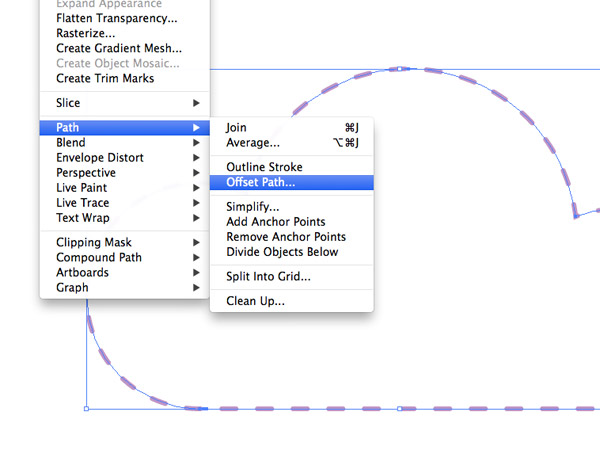Open the Slice submenu
This screenshot has height=450, width=600.
pos(124,103)
